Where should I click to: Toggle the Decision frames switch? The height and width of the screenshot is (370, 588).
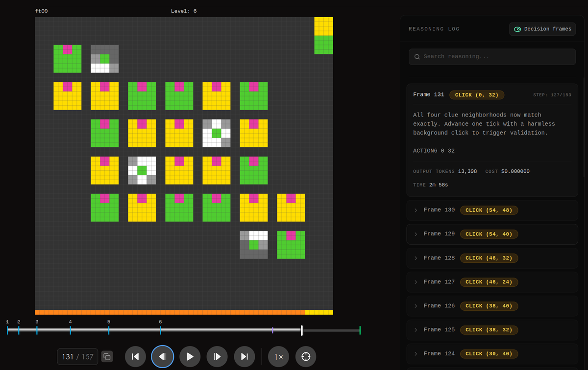(x=543, y=29)
